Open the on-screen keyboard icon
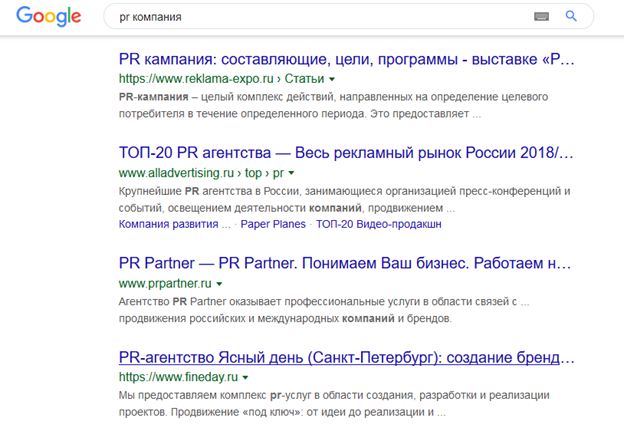 pyautogui.click(x=541, y=16)
